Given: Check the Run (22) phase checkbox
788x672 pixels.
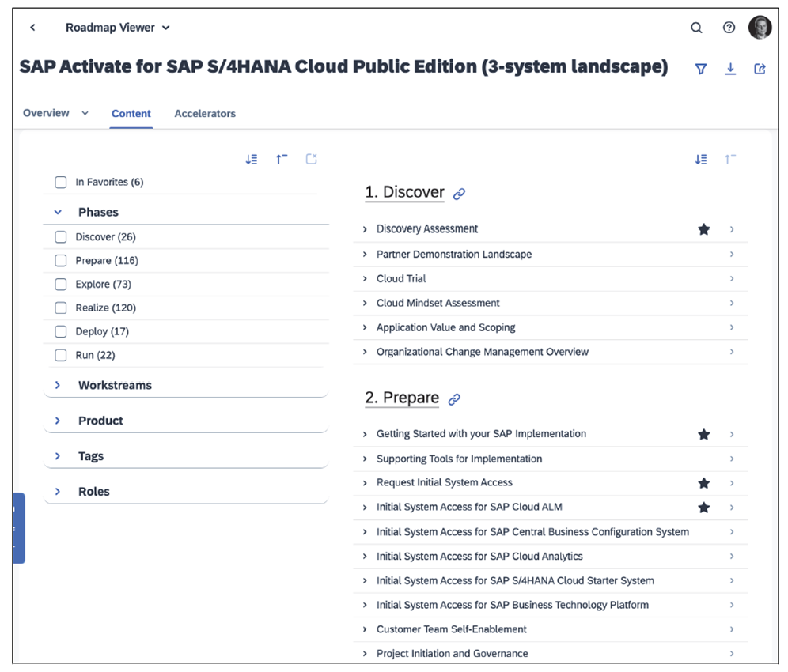Looking at the screenshot, I should 61,355.
